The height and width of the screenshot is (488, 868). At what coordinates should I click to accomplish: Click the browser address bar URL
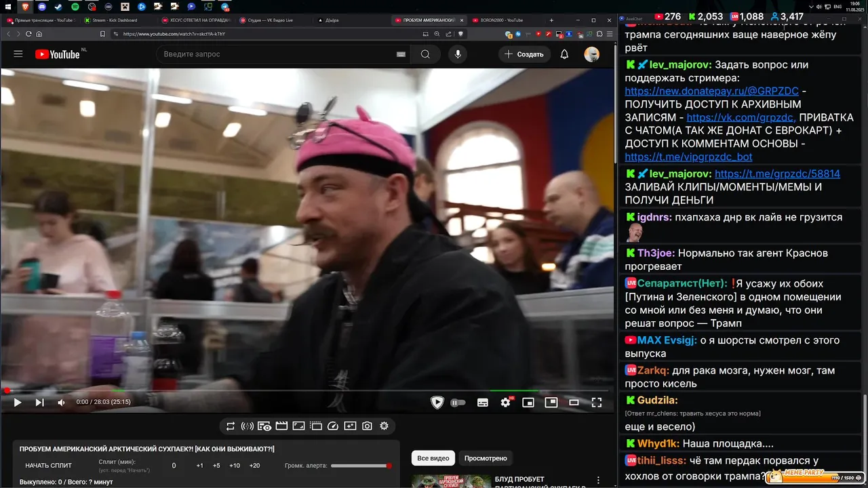coord(174,33)
